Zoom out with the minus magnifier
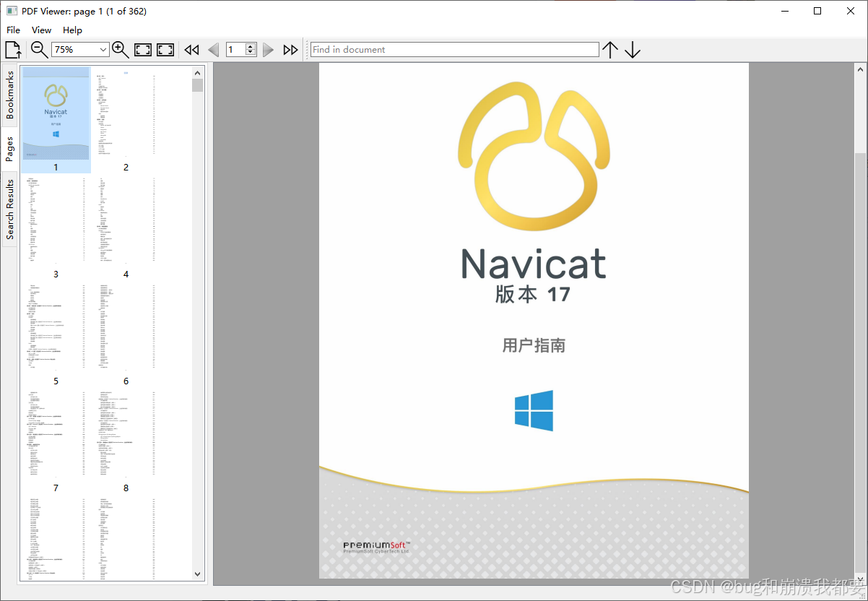Image resolution: width=868 pixels, height=601 pixels. [x=40, y=50]
